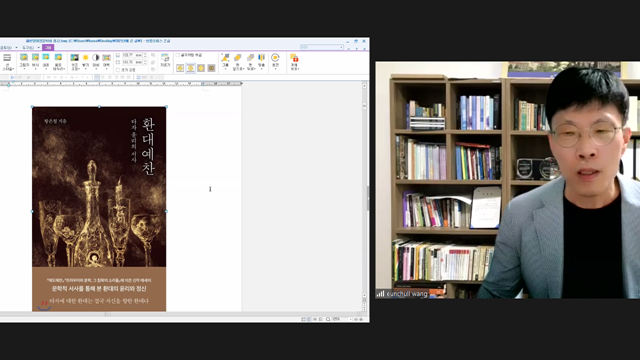
Task: Click the picture width input field
Action: tap(132, 55)
